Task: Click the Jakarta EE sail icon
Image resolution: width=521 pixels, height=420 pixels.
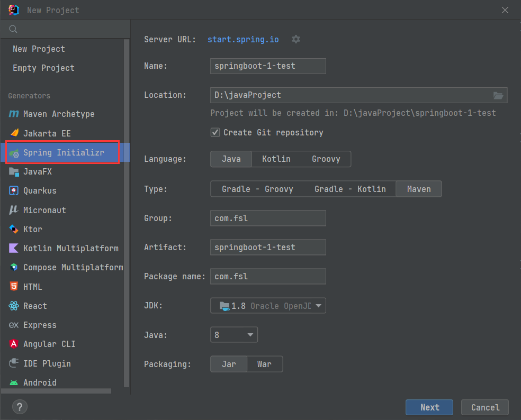Action: [x=14, y=133]
